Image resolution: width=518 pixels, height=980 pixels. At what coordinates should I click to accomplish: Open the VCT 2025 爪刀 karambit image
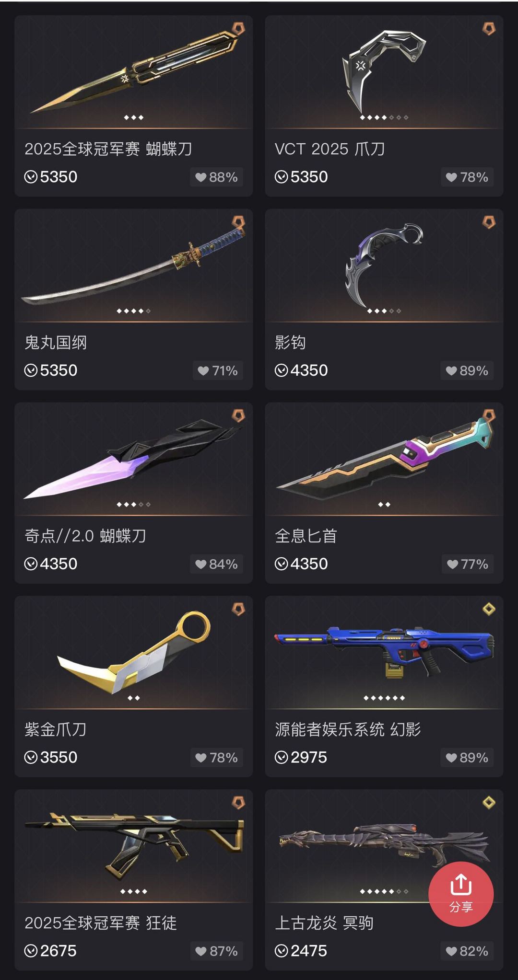click(x=384, y=72)
